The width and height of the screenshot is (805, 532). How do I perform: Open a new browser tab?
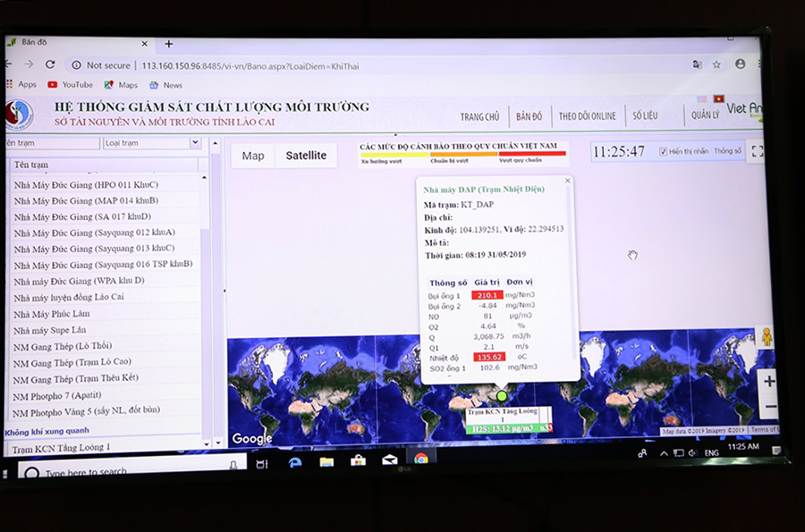tap(168, 44)
